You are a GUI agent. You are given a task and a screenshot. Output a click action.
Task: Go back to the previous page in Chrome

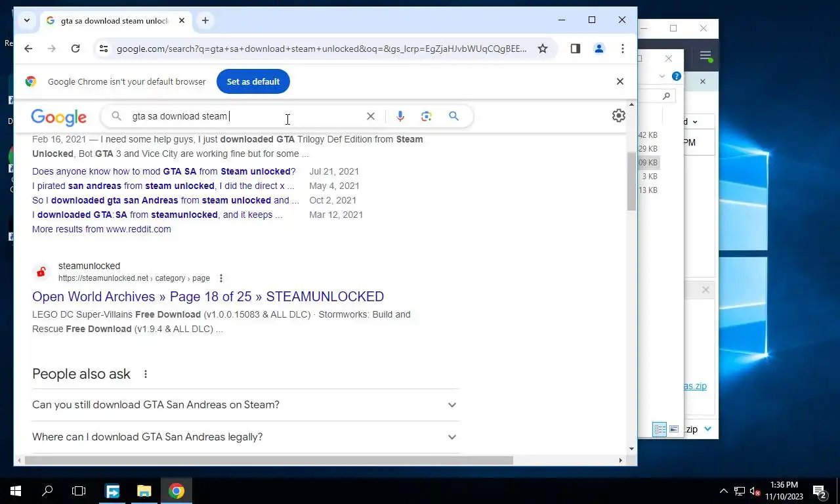[28, 49]
